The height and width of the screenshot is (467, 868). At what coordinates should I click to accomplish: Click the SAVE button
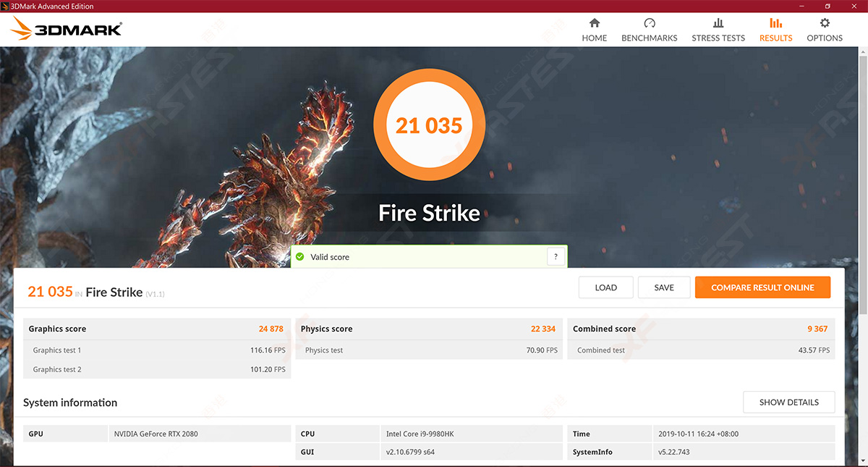point(664,287)
